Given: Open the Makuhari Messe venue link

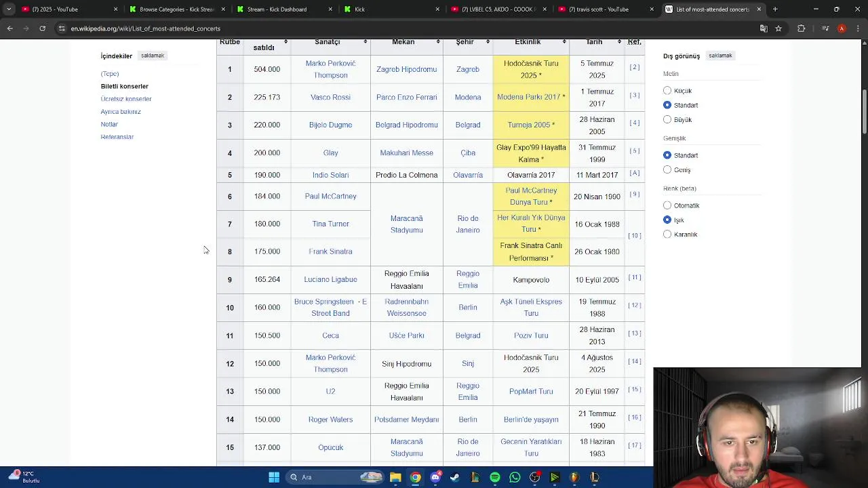Looking at the screenshot, I should pos(406,152).
